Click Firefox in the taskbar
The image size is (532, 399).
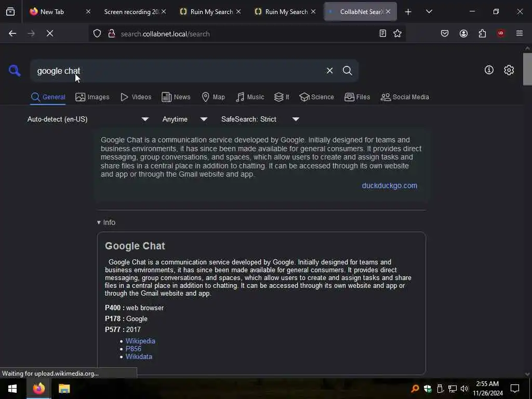[38, 389]
